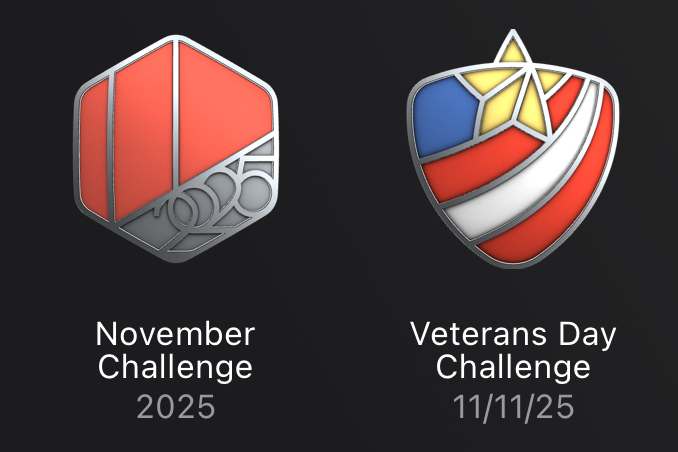Tap the word "November" in the title
The width and height of the screenshot is (678, 452).
click(x=175, y=334)
